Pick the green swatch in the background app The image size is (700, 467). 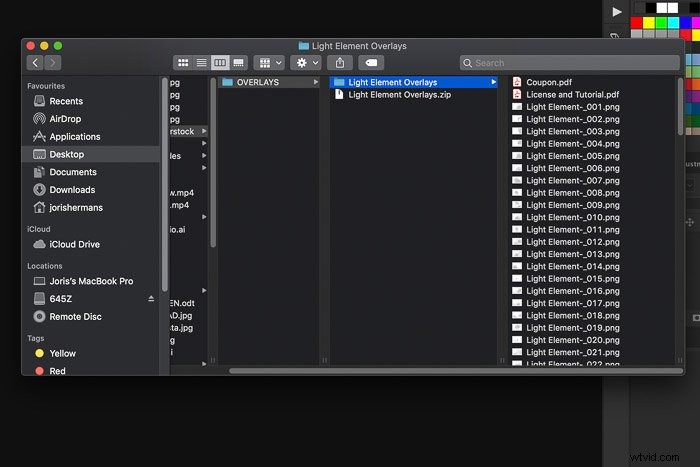tap(661, 23)
